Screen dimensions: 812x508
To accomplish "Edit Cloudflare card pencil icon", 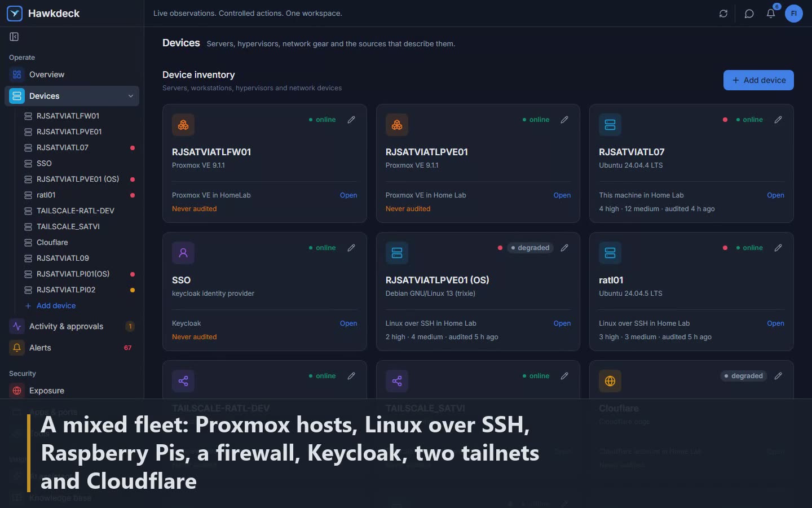I will [778, 376].
